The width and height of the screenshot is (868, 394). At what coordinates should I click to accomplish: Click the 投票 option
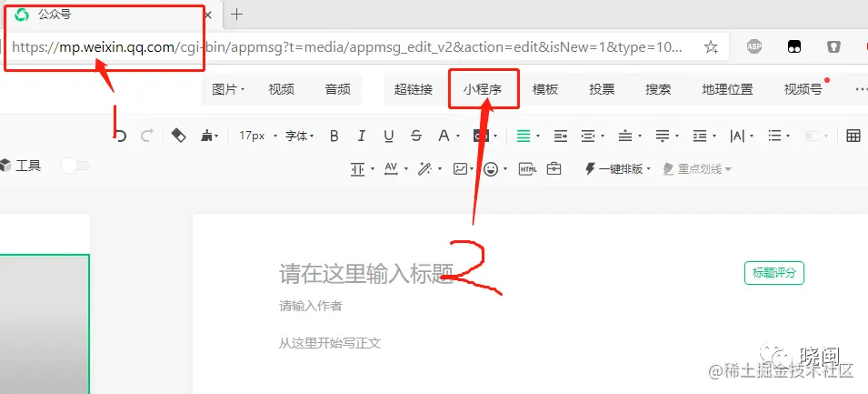[x=602, y=89]
